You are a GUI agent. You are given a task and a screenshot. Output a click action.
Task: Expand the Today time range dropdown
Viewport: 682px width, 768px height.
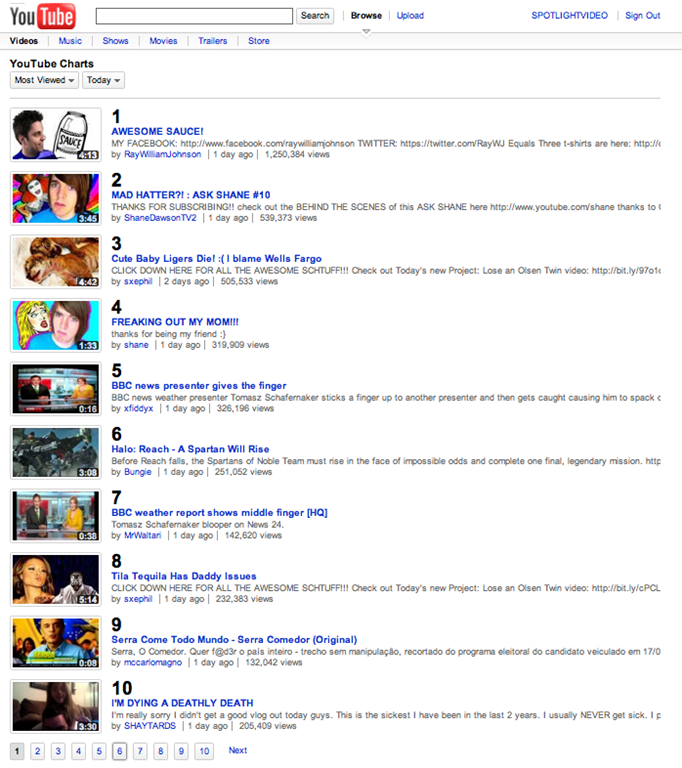coord(103,80)
